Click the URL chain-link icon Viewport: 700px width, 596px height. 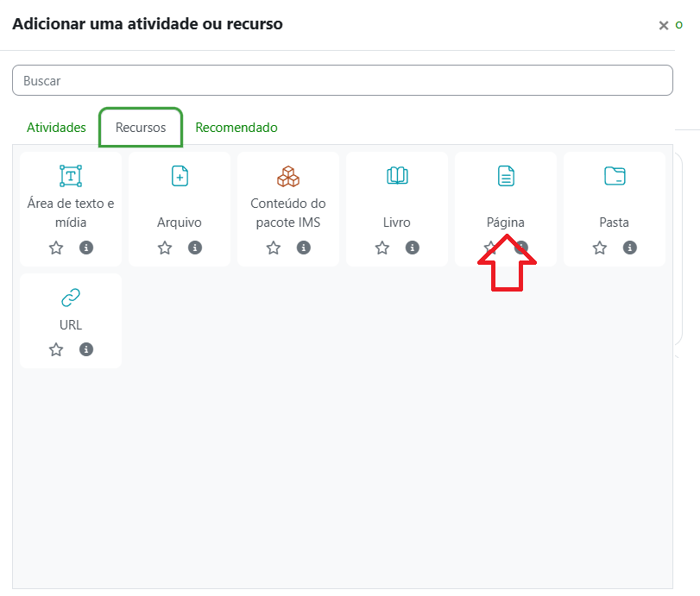click(x=71, y=298)
